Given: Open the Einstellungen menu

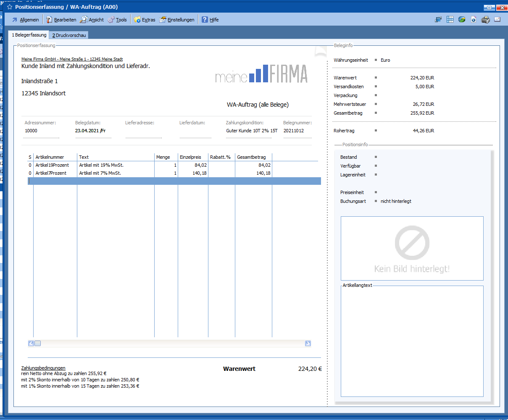Looking at the screenshot, I should coord(177,20).
